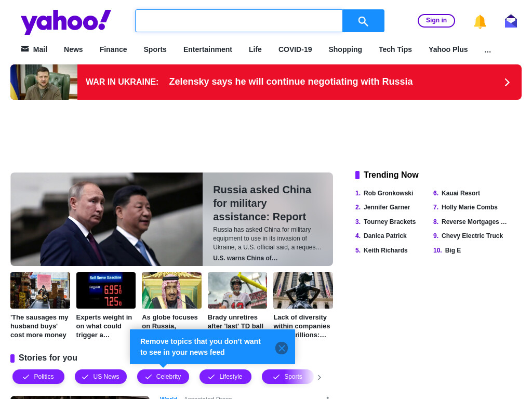The width and height of the screenshot is (532, 399).
Task: Click the 'Stories for you' heading
Action: pos(48,358)
